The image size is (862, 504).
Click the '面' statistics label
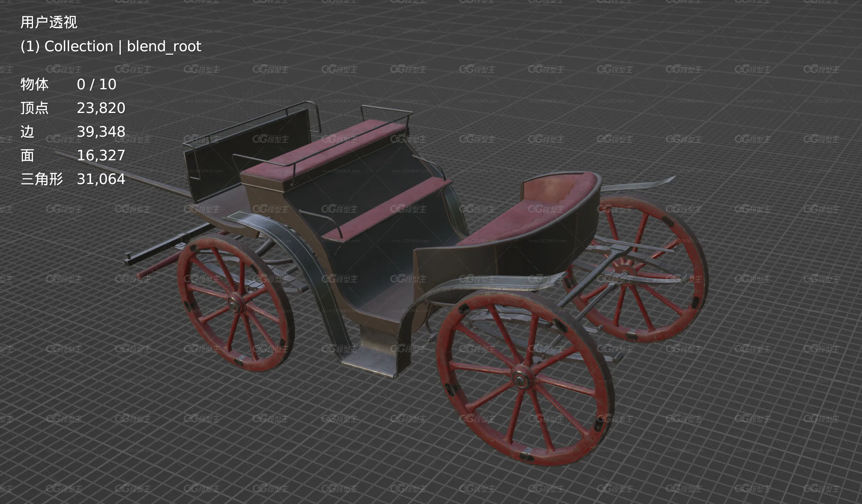28,155
